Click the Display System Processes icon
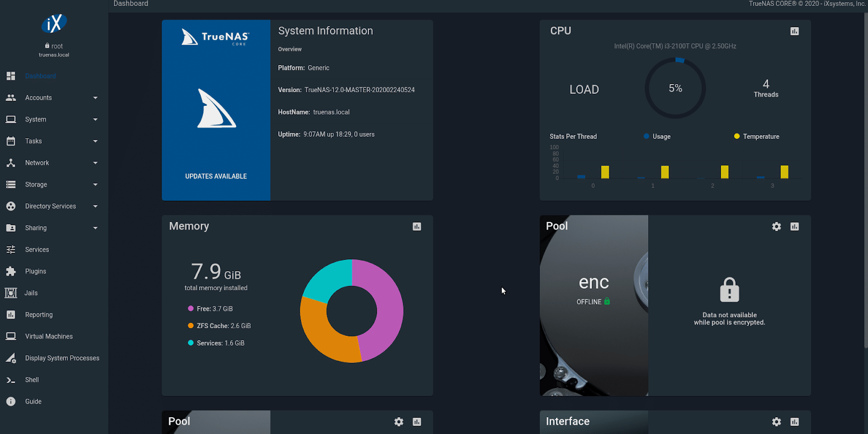Screen dimensions: 868x434 point(11,358)
